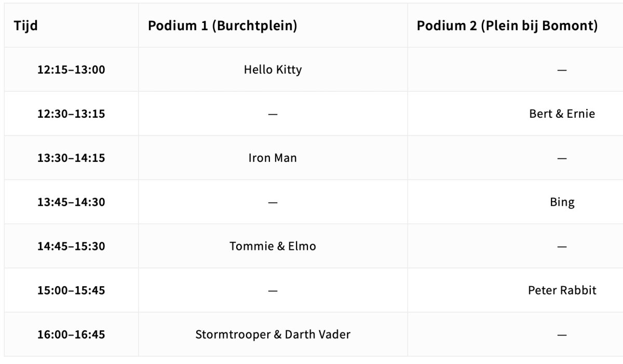623x364 pixels.
Task: Click the empty Podium 1 cell beside Peter Rabbit
Action: click(x=273, y=290)
